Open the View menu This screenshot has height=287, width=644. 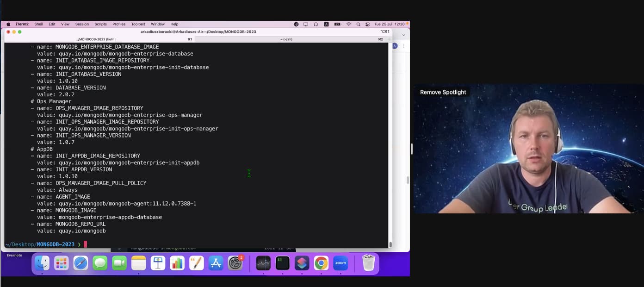pyautogui.click(x=65, y=24)
